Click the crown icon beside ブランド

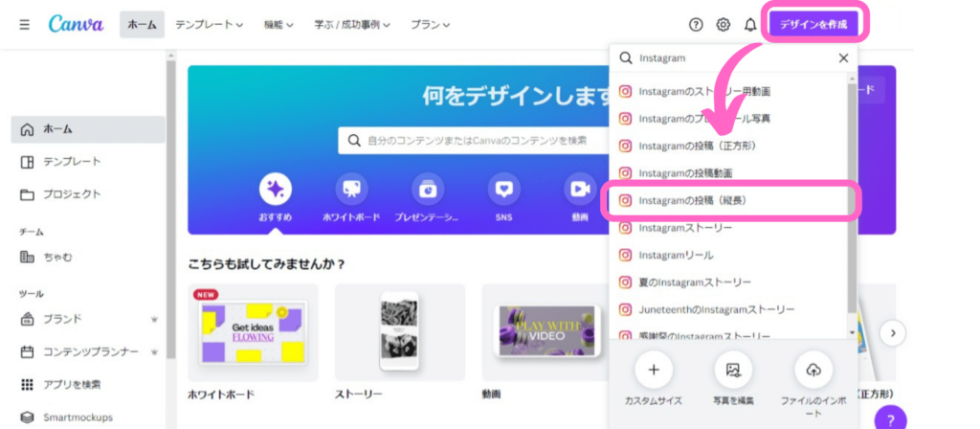(x=154, y=319)
